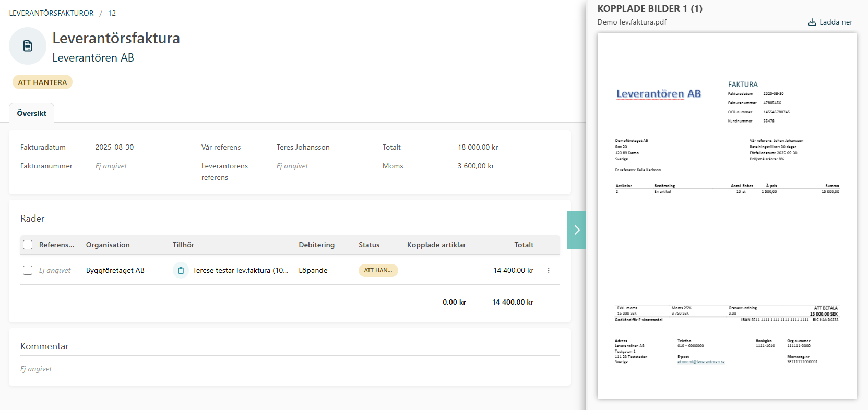
Task: Go to Leverantörsfakturor breadcrumb
Action: [51, 13]
